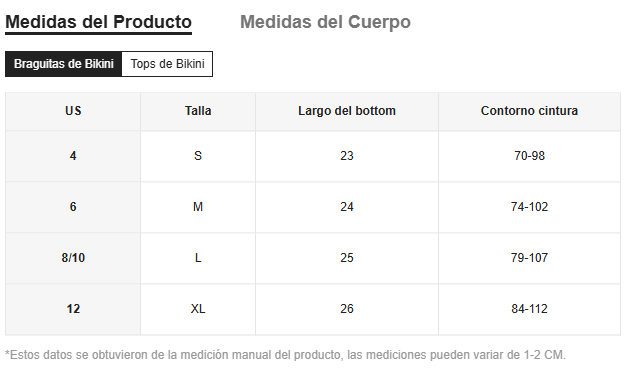Click the Talla XL cell
641x380 pixels.
pos(198,309)
